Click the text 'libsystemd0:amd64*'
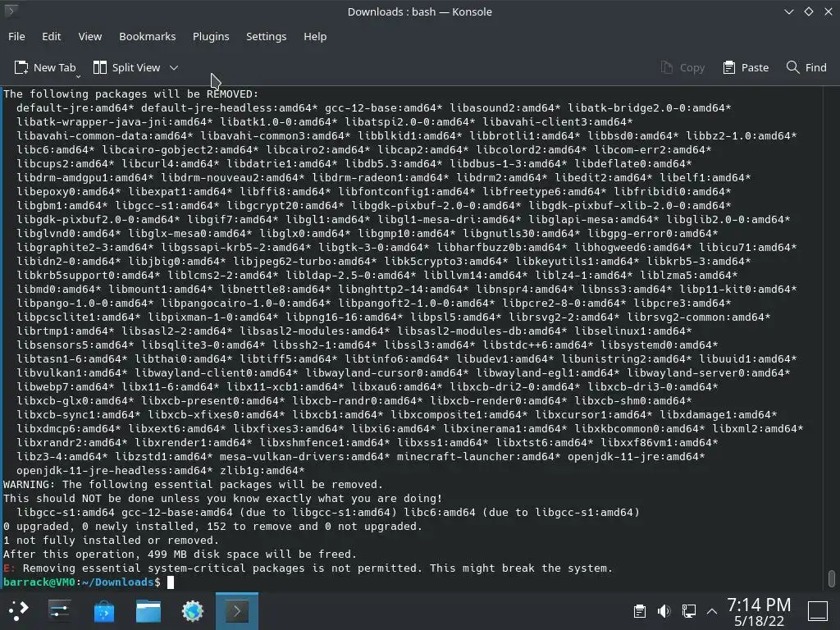This screenshot has width=840, height=630. coord(659,345)
